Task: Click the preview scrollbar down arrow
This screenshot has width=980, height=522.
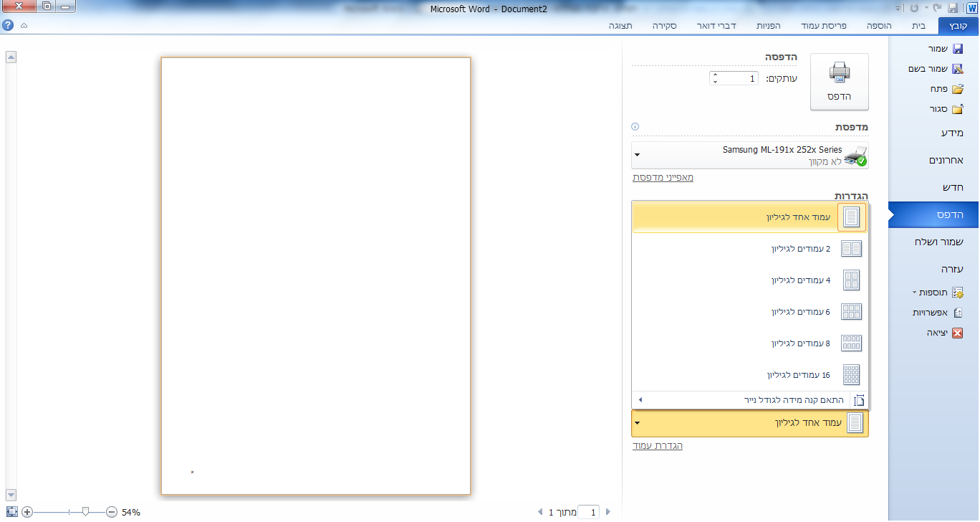Action: click(11, 494)
